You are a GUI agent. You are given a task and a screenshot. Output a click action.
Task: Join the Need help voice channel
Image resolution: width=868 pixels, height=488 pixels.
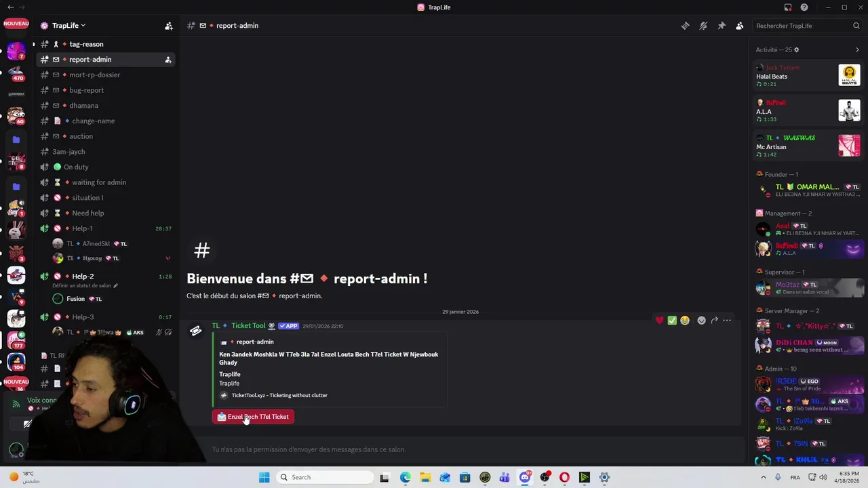[105, 213]
